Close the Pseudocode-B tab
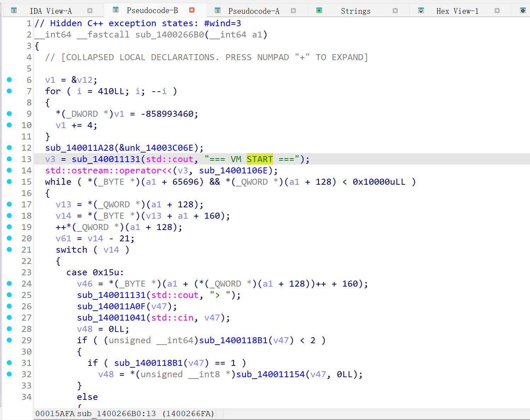Image resolution: width=530 pixels, height=420 pixels. pos(192,10)
